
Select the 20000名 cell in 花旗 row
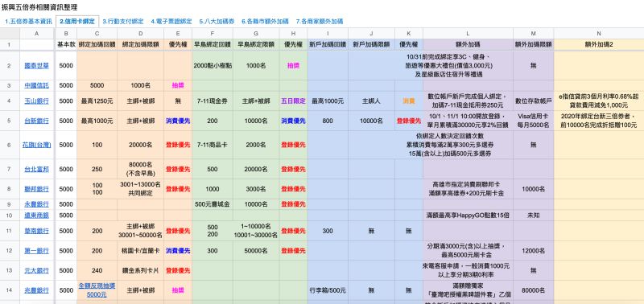[x=140, y=145]
